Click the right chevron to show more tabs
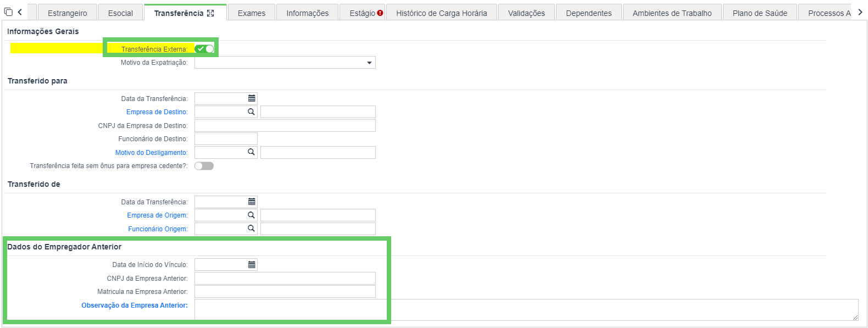868x328 pixels. pos(860,12)
